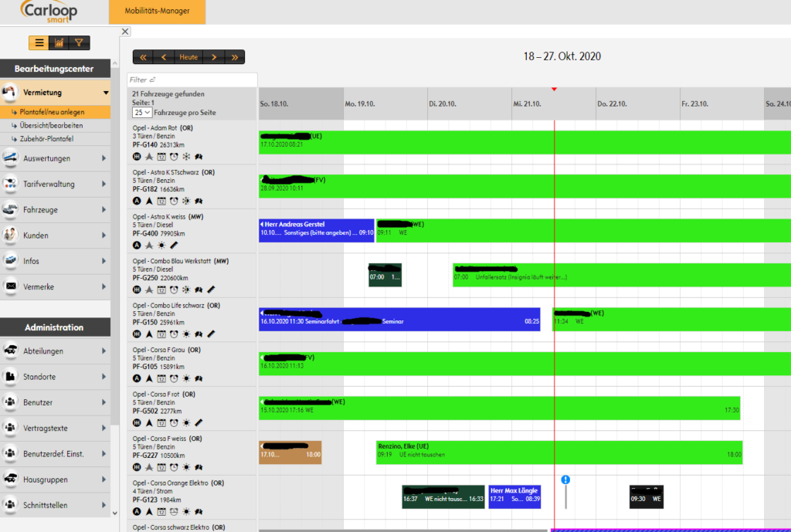Viewport: 791px width, 532px height.
Task: Expand the Abteilungen menu arrow
Action: pyautogui.click(x=104, y=351)
